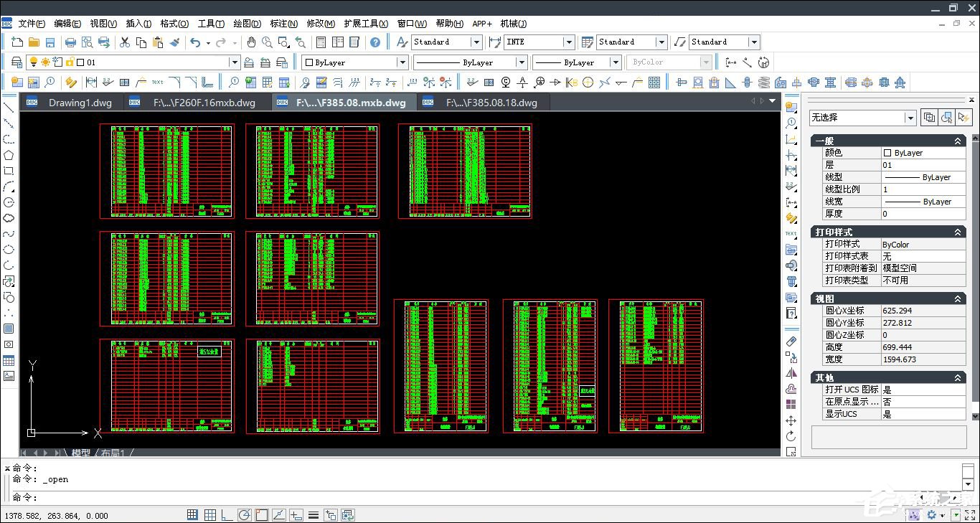Viewport: 980px width, 523px height.
Task: Collapse the 打印样式 section in properties
Action: [x=958, y=232]
